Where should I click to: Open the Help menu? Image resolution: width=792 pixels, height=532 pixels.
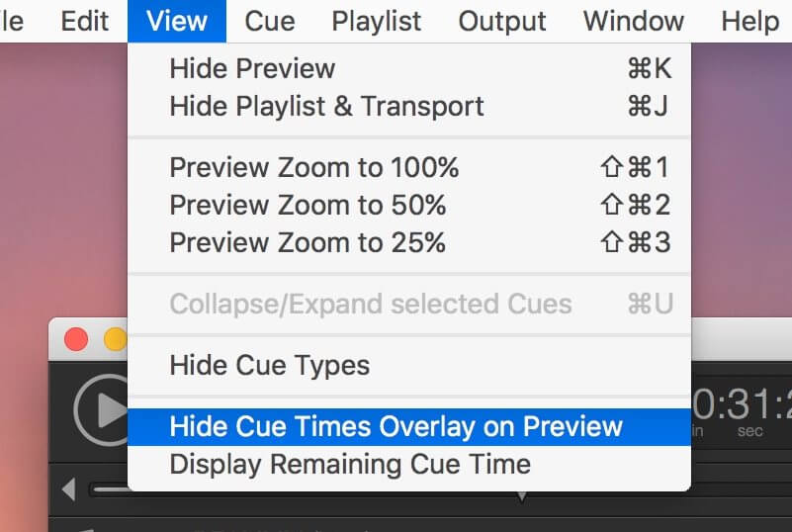[x=750, y=21]
